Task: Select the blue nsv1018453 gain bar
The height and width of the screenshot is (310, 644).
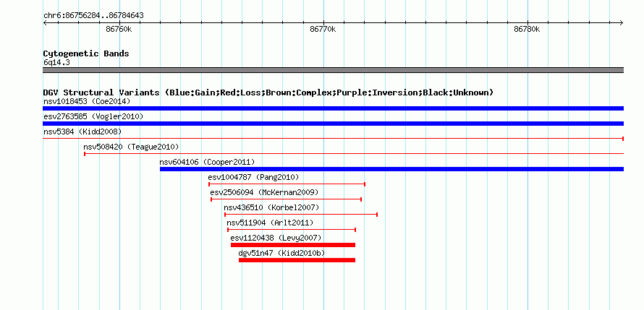Action: click(333, 108)
